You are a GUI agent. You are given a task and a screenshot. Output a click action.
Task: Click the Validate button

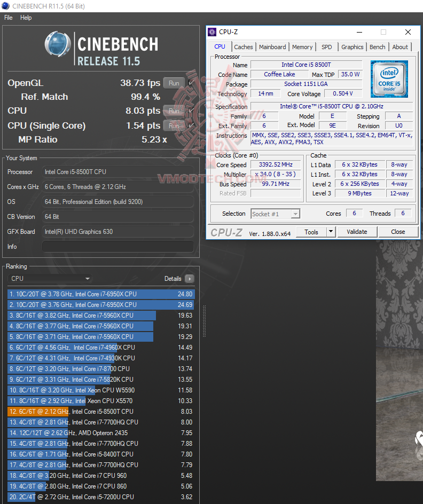[357, 232]
